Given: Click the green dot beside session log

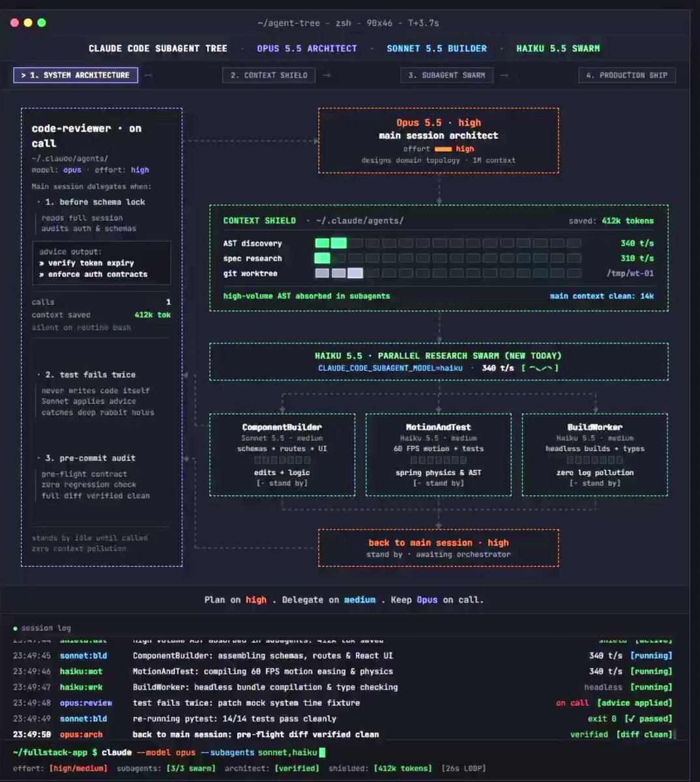Looking at the screenshot, I should (x=16, y=629).
